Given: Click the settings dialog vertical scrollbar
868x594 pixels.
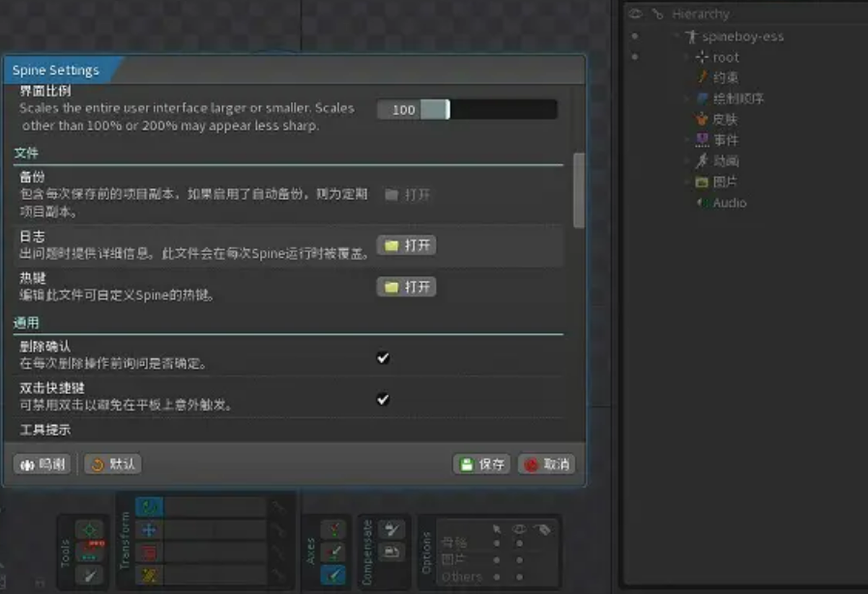Looking at the screenshot, I should pyautogui.click(x=579, y=190).
